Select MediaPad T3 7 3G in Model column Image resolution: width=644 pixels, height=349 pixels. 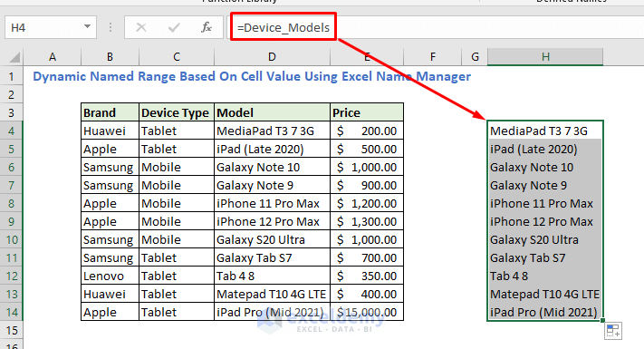click(x=272, y=131)
